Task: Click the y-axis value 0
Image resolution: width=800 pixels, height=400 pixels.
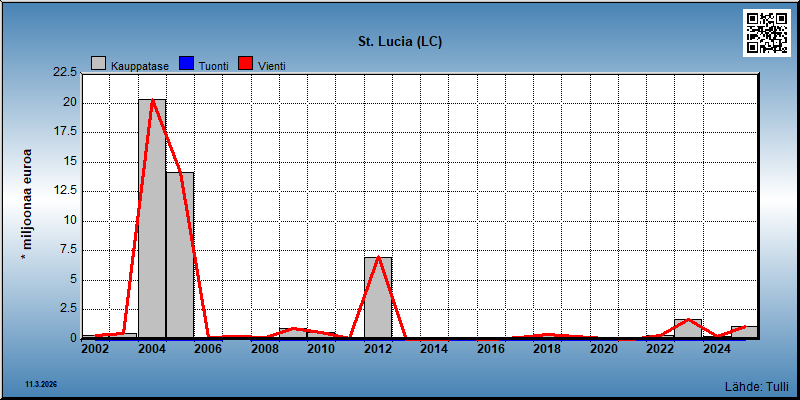Action: (x=73, y=338)
